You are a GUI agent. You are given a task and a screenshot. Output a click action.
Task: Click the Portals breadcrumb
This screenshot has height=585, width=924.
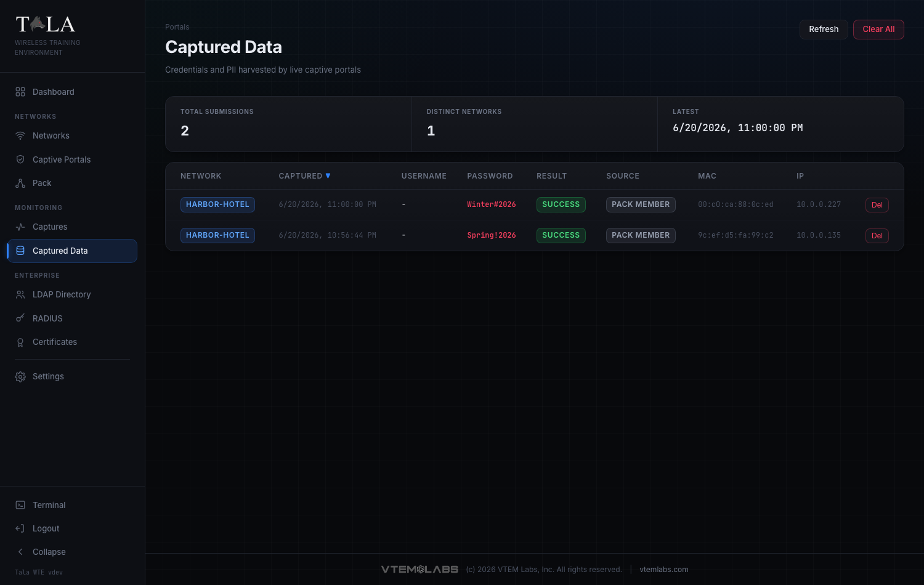tap(177, 27)
